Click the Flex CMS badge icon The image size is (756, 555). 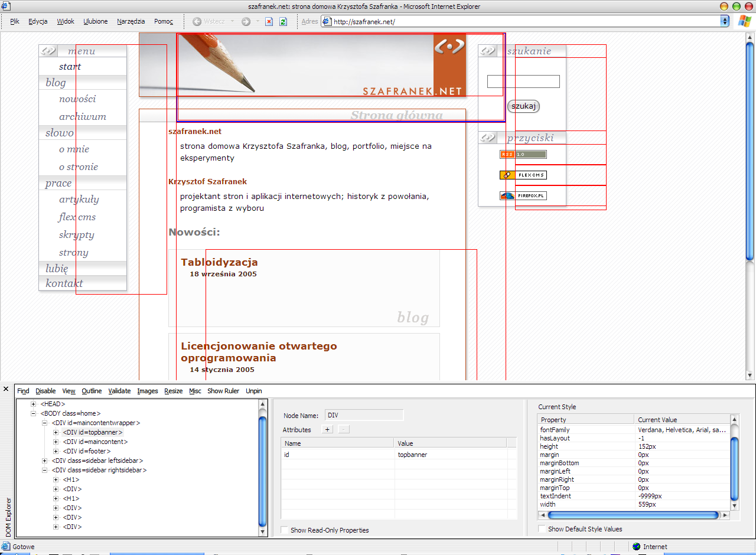[523, 175]
